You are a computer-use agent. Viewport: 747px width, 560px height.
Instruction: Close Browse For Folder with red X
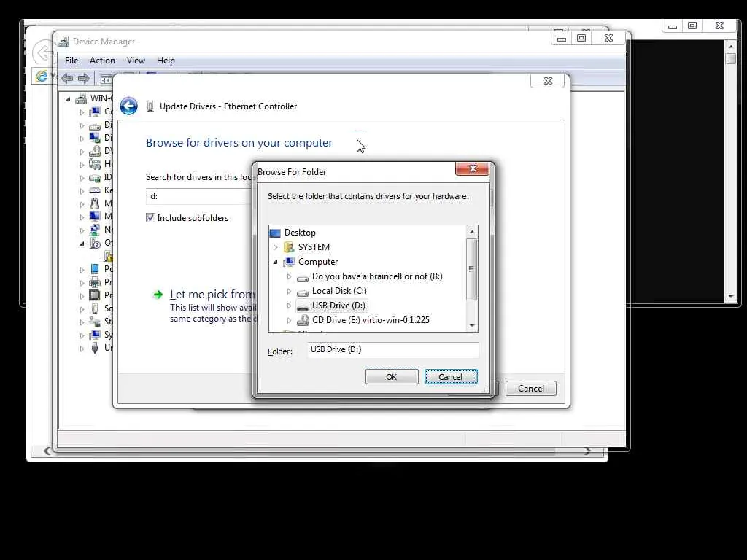(472, 168)
